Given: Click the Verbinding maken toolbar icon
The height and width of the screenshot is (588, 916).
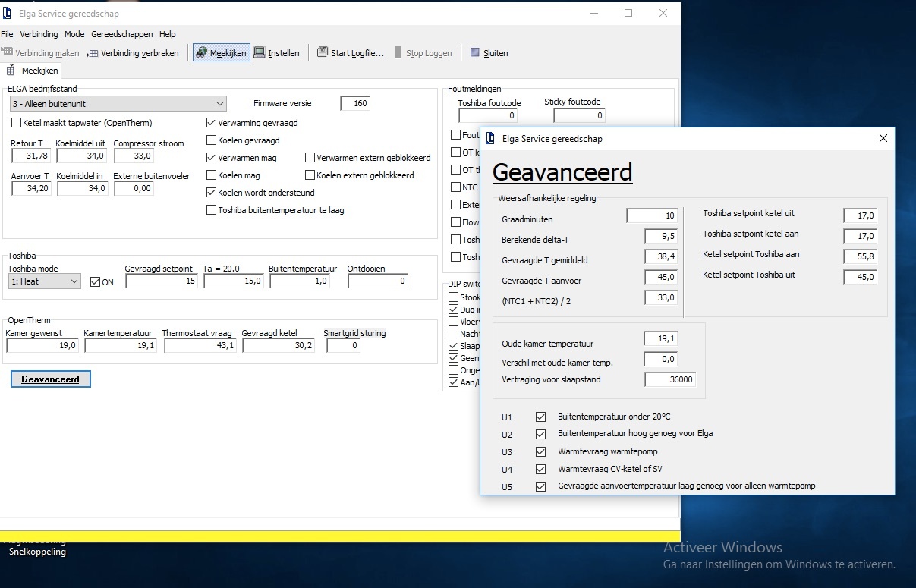Looking at the screenshot, I should 8,52.
